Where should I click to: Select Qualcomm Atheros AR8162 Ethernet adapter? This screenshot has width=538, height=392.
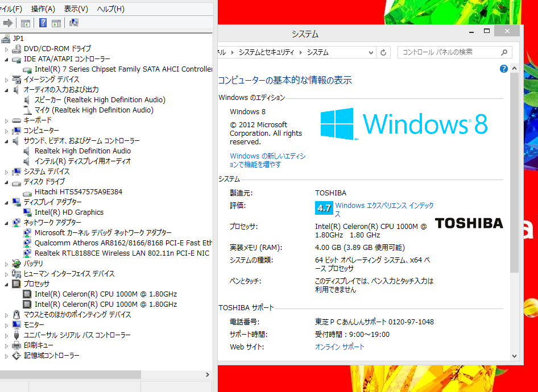(x=123, y=243)
